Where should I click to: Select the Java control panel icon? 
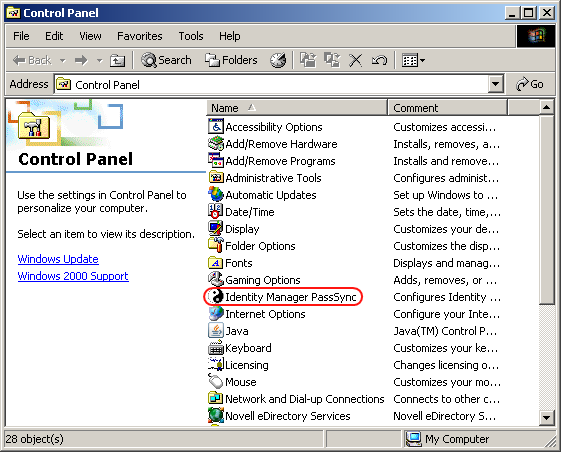[x=216, y=331]
